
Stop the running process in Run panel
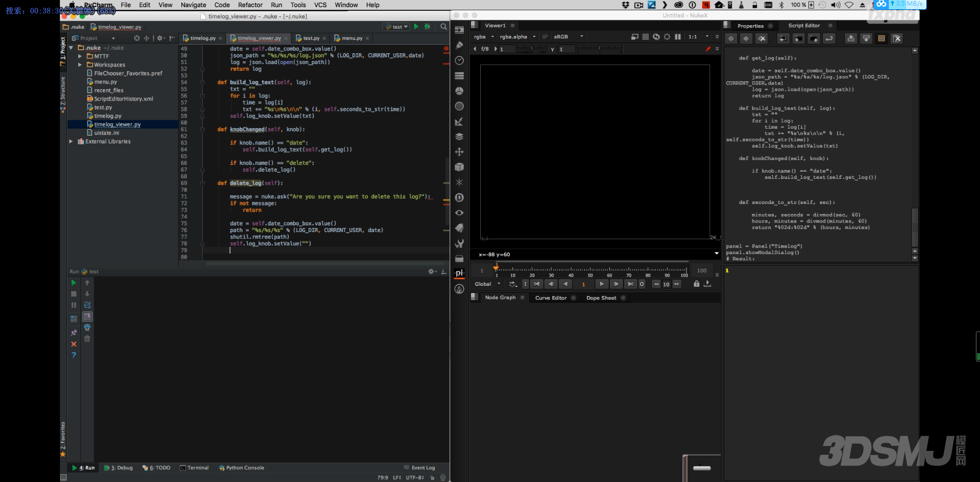tap(74, 294)
